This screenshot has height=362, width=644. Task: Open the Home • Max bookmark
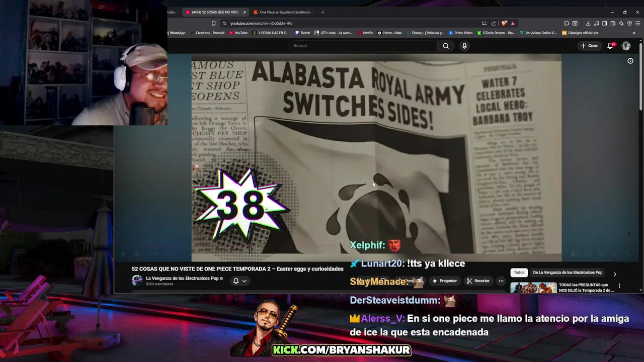390,33
